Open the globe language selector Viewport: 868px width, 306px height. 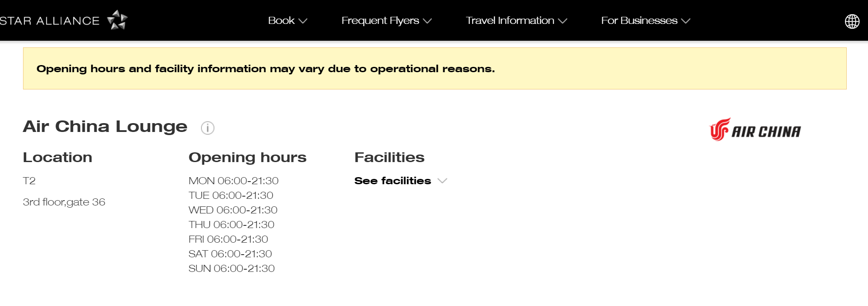pos(852,21)
